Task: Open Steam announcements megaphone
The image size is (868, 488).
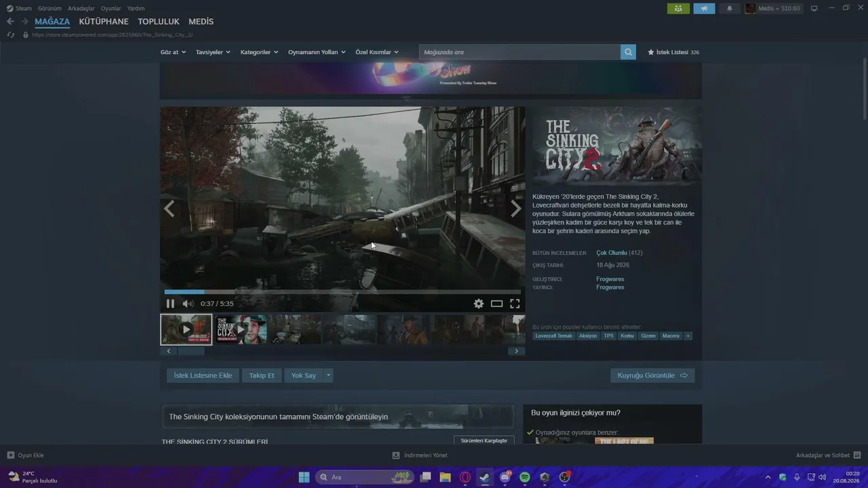Action: [x=704, y=9]
